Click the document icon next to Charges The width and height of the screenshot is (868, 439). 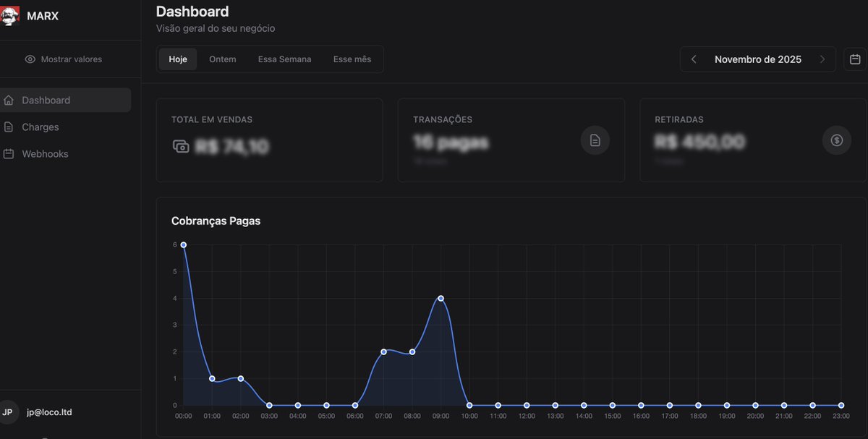9,127
